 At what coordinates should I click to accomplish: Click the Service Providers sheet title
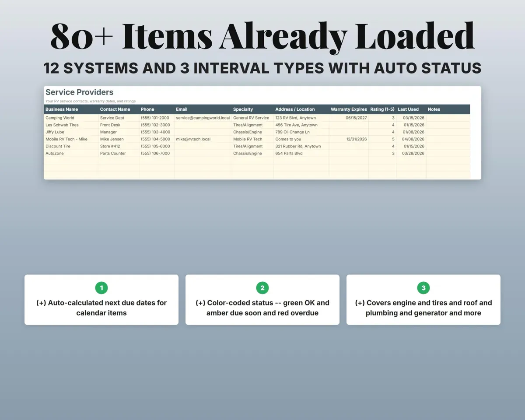point(79,92)
